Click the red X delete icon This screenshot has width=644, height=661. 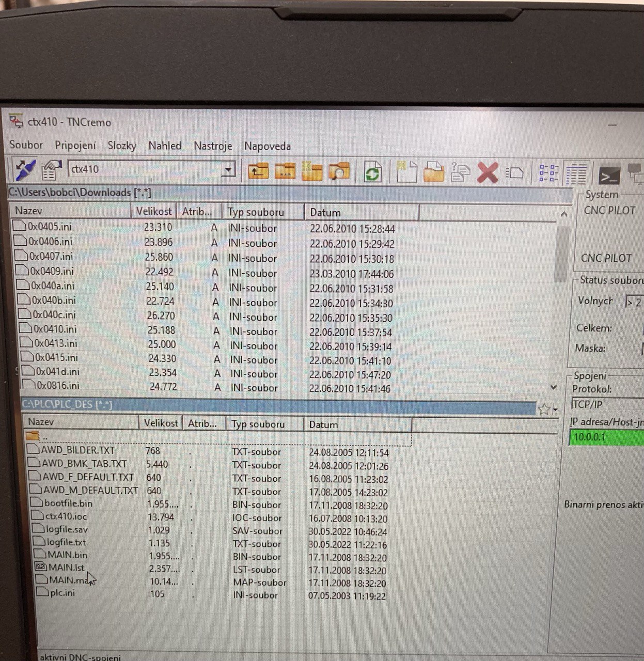(487, 172)
